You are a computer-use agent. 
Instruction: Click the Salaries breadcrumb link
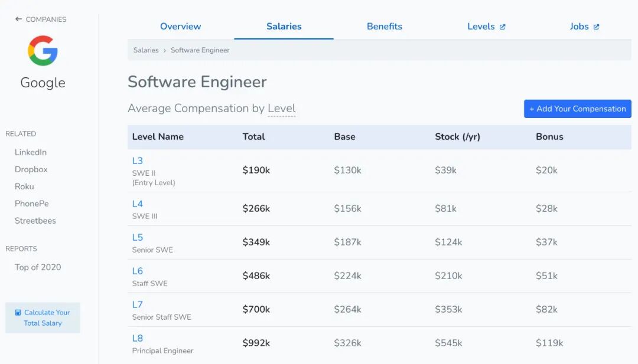coord(146,50)
